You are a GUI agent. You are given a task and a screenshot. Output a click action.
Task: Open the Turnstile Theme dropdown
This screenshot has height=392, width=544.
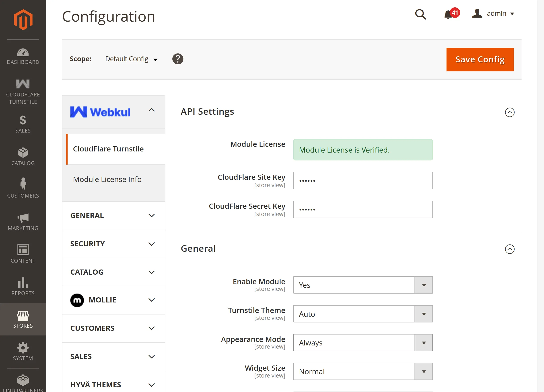click(x=363, y=314)
